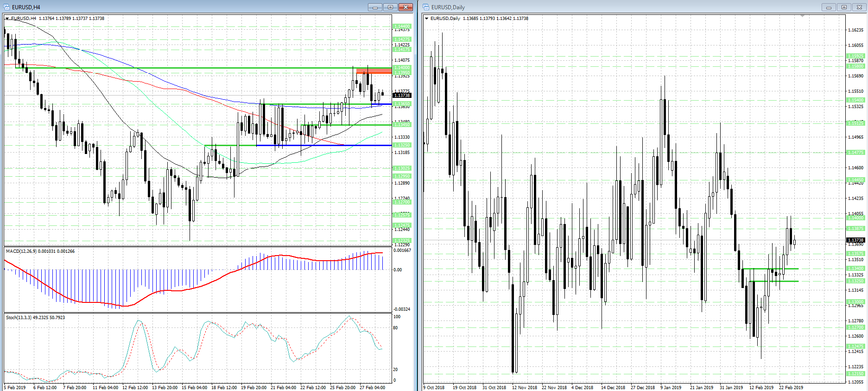Click the 12 Nov 2018 date label on Daily
Viewport: 868px width, 391px height.
tap(524, 388)
